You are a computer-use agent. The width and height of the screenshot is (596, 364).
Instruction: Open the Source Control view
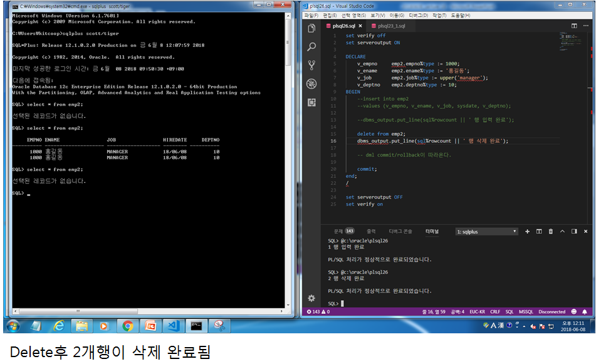[311, 65]
